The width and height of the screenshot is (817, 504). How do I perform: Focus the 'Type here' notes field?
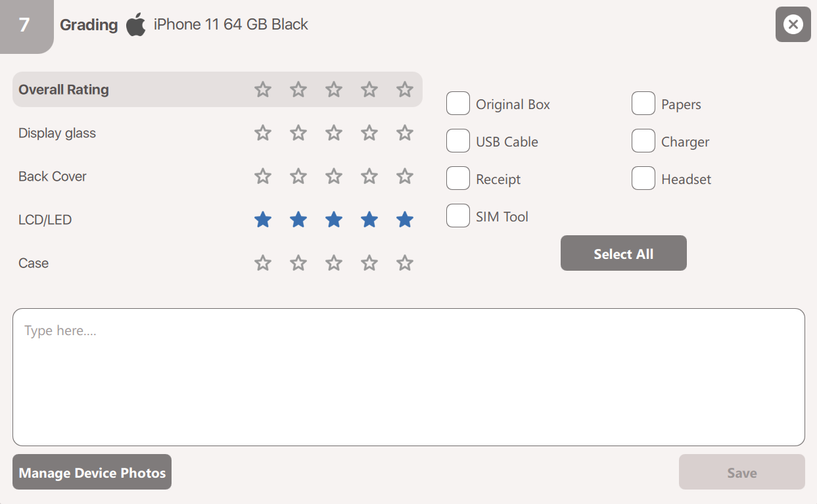coord(408,377)
